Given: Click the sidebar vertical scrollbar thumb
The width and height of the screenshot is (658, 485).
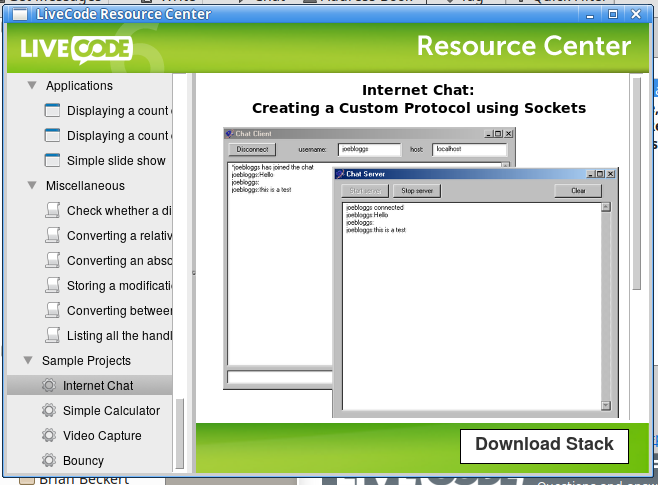Looking at the screenshot, I should point(181,430).
